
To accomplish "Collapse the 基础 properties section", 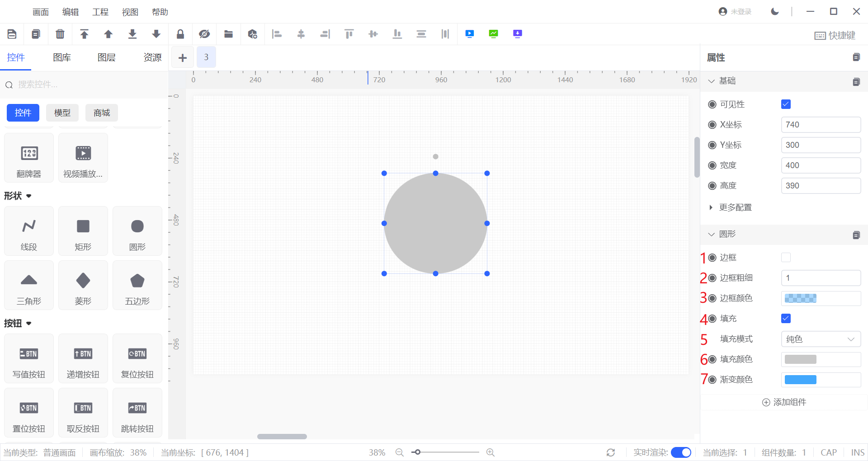I will (x=712, y=81).
